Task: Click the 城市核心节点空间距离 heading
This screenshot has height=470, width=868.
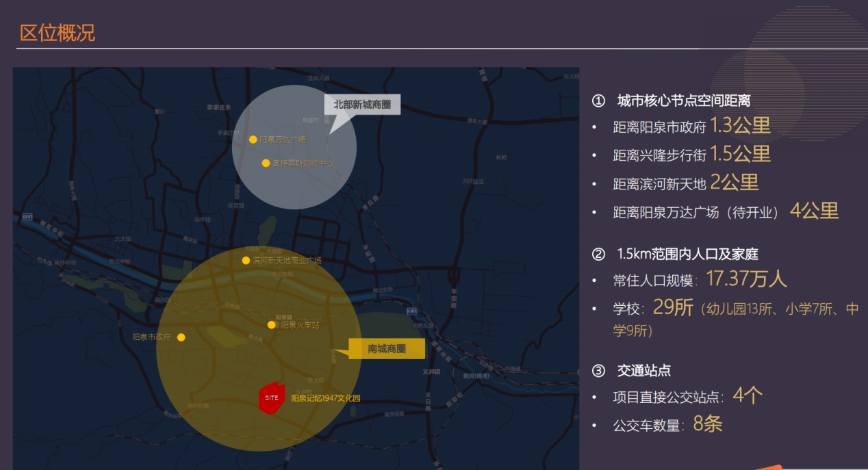Action: pyautogui.click(x=684, y=101)
